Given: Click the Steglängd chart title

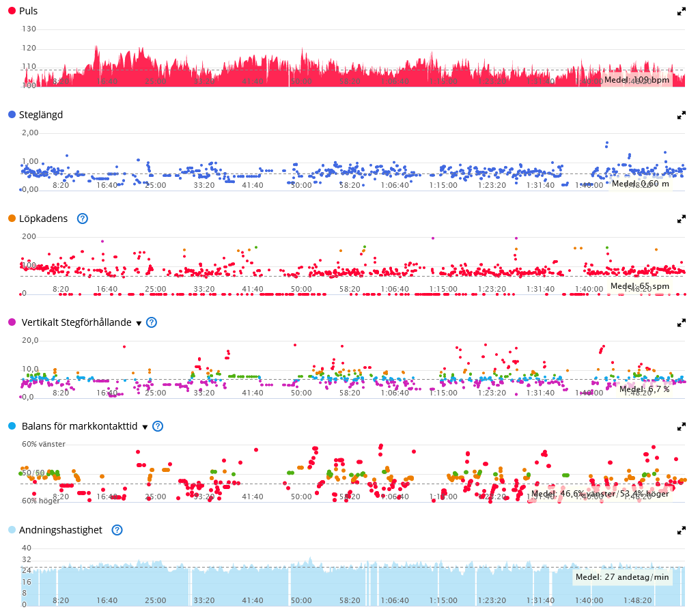Looking at the screenshot, I should [40, 115].
